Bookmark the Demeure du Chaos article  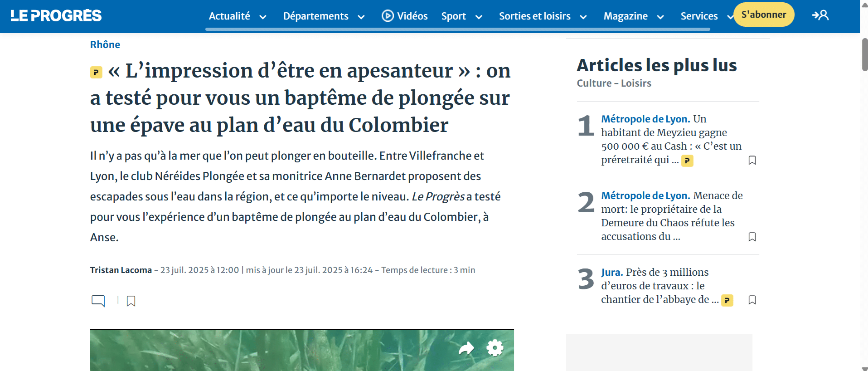(752, 237)
